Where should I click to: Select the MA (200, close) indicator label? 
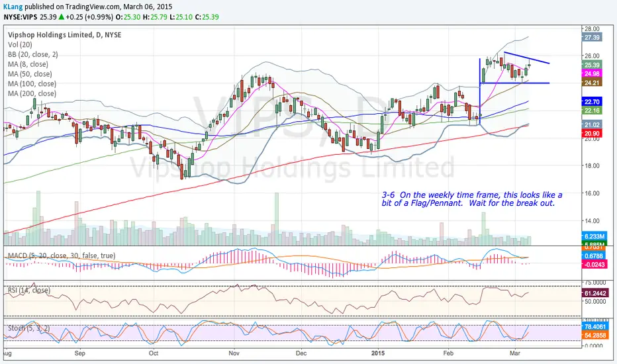click(x=32, y=94)
